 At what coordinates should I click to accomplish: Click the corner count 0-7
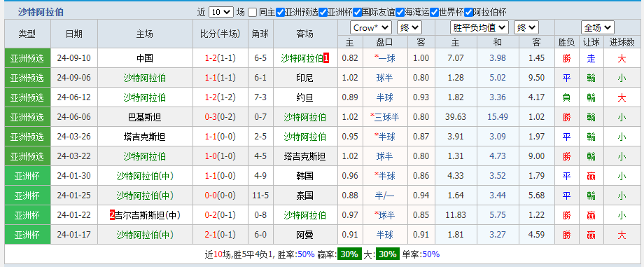pyautogui.click(x=260, y=117)
